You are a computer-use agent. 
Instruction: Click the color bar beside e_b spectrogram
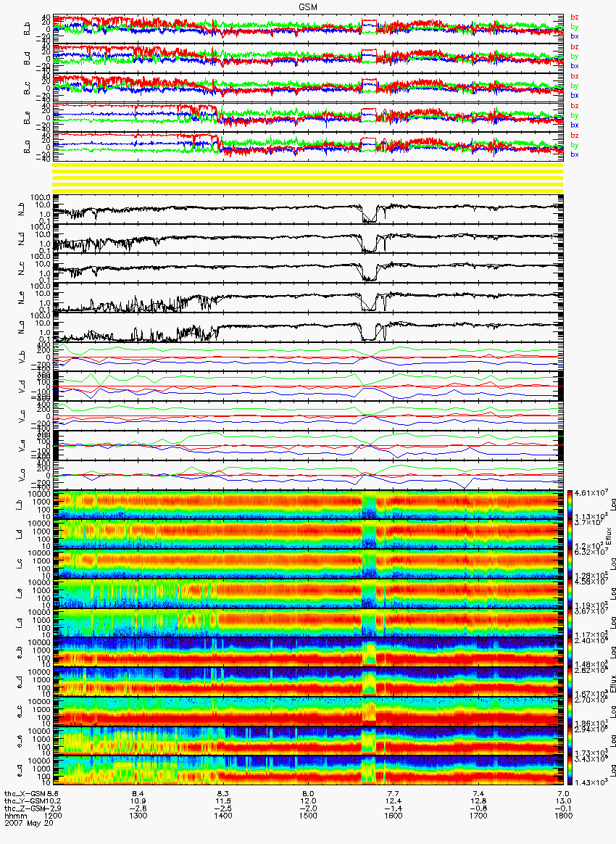coord(570,653)
